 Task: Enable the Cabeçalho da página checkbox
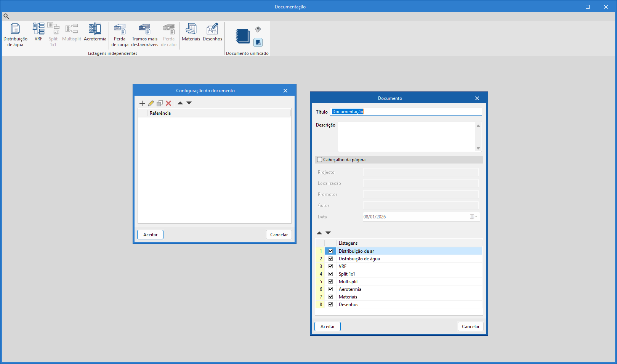click(x=320, y=160)
